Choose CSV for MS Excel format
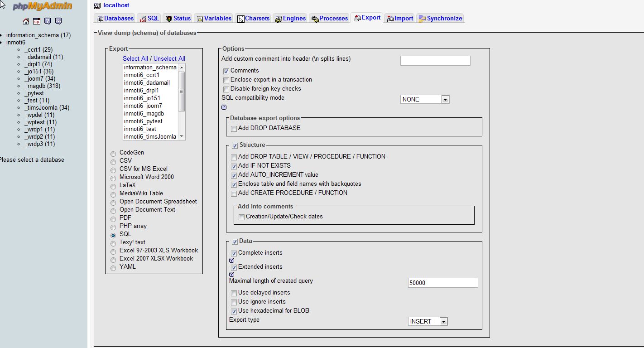The height and width of the screenshot is (348, 644). point(113,169)
